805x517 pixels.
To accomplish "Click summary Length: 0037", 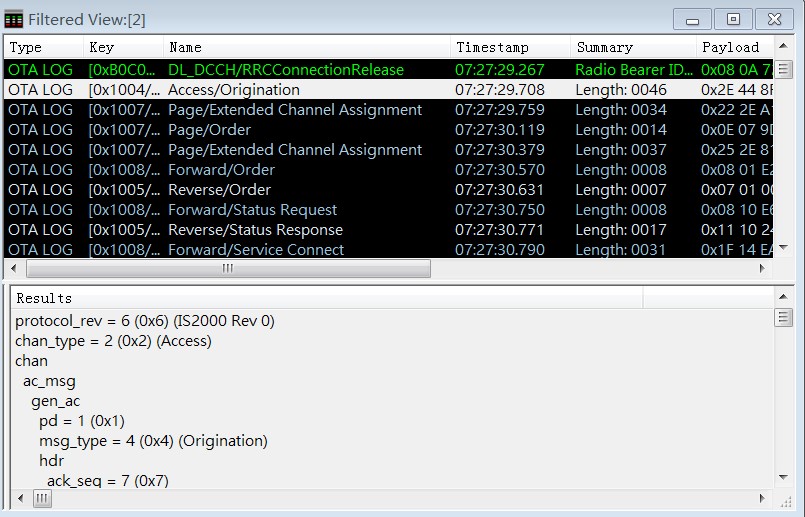I will 621,149.
